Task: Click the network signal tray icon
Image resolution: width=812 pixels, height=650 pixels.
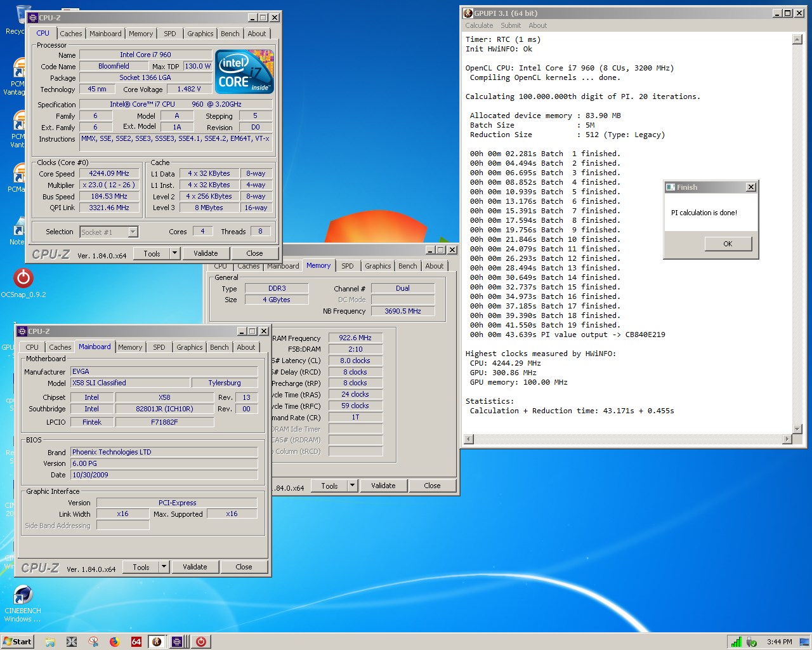Action: pyautogui.click(x=736, y=642)
